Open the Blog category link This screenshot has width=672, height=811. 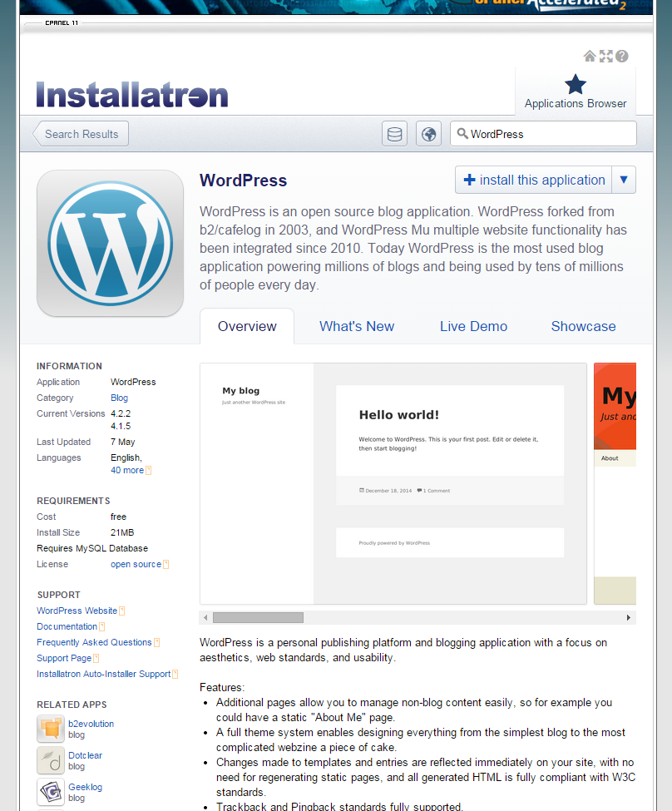coord(120,398)
